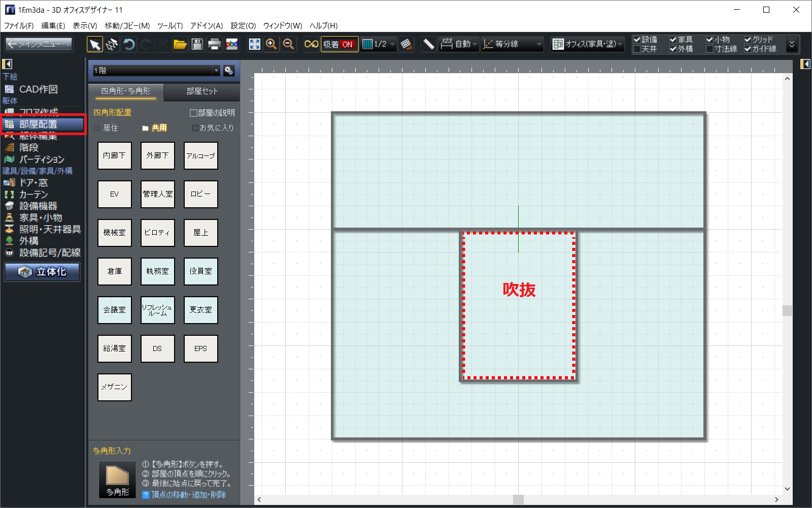Zoom in with the magnifier plus icon
Viewport: 812px width, 508px height.
(x=272, y=45)
